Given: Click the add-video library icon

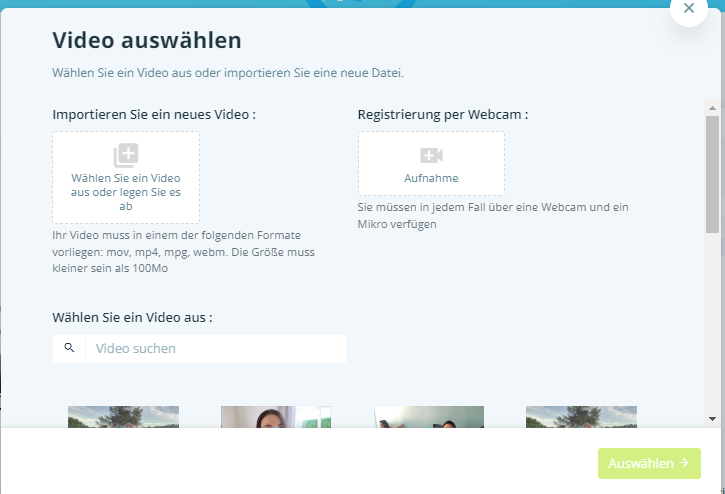Looking at the screenshot, I should [126, 155].
